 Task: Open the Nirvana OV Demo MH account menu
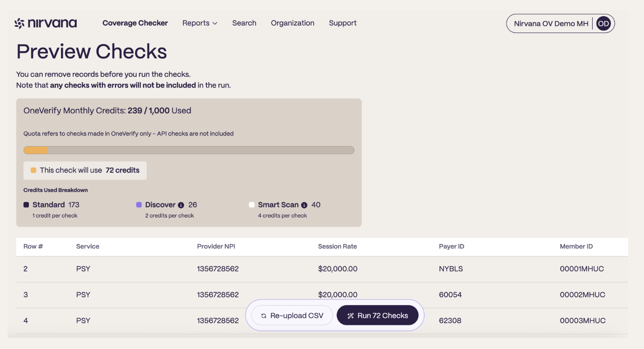pos(561,23)
